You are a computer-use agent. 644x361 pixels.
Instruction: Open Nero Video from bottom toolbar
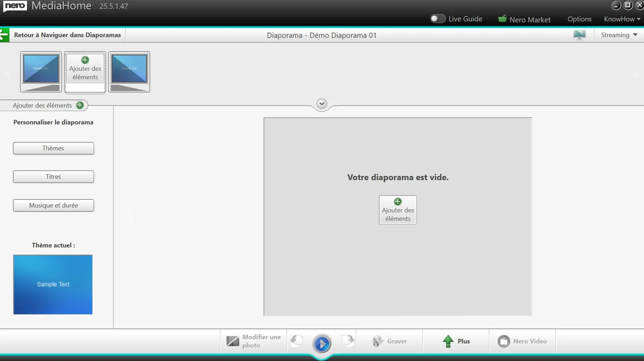522,341
